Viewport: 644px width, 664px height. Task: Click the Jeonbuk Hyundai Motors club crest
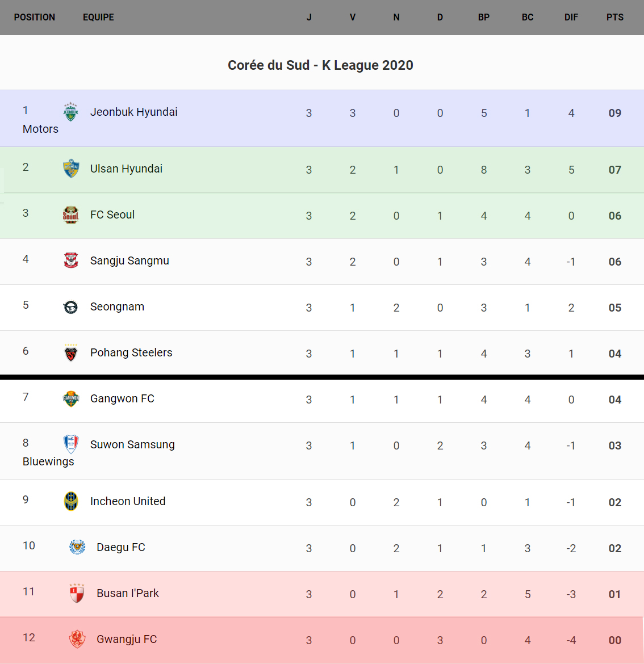(x=70, y=112)
